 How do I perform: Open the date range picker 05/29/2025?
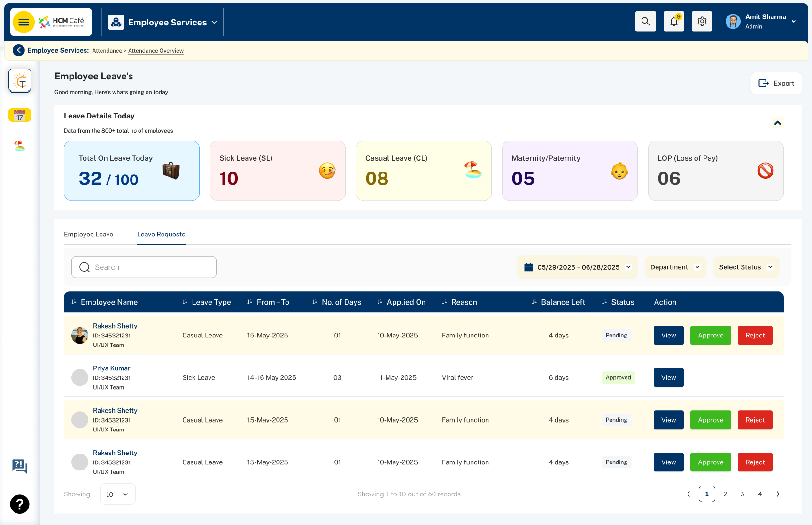click(x=577, y=267)
